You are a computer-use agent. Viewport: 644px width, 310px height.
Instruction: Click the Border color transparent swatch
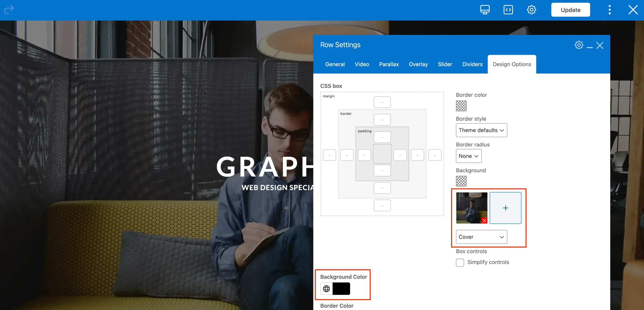[461, 106]
